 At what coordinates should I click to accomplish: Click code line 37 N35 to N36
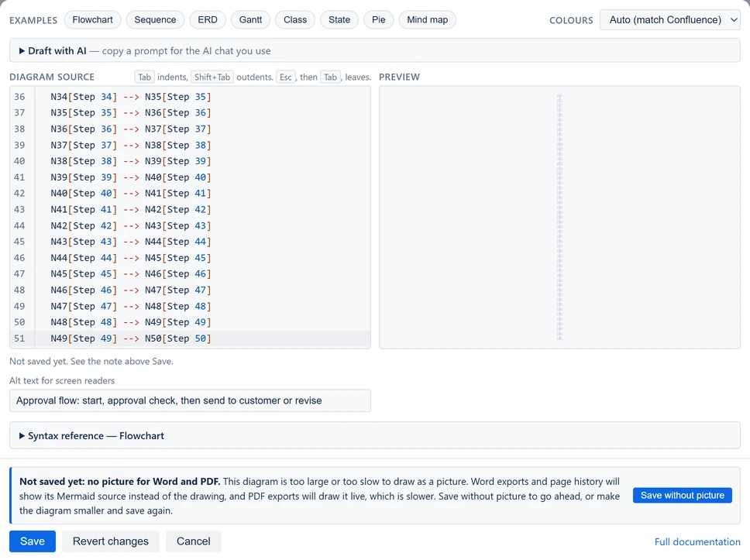click(x=131, y=113)
